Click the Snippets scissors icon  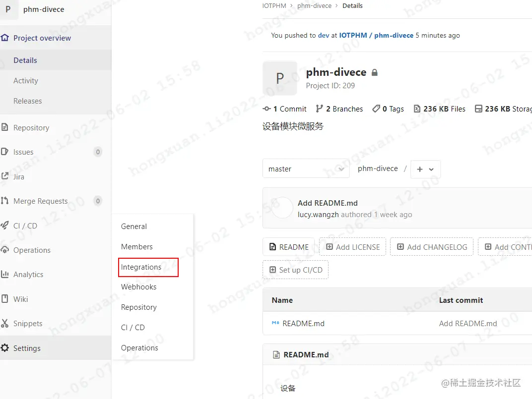tap(4, 323)
